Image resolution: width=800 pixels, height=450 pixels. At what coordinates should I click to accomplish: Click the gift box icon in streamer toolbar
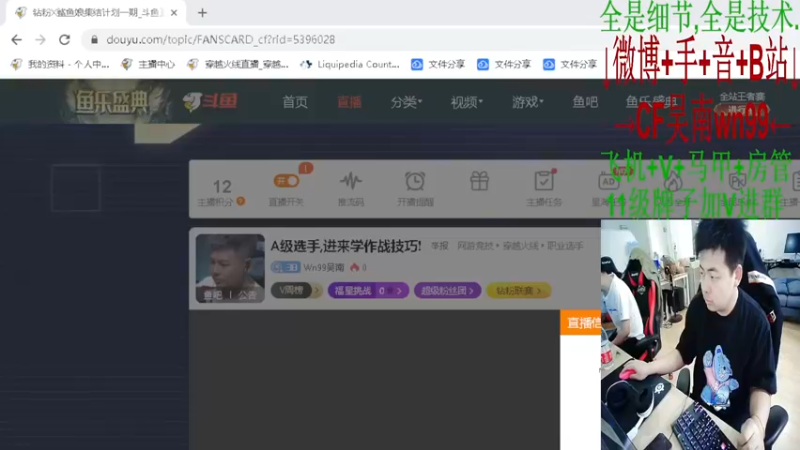(479, 181)
